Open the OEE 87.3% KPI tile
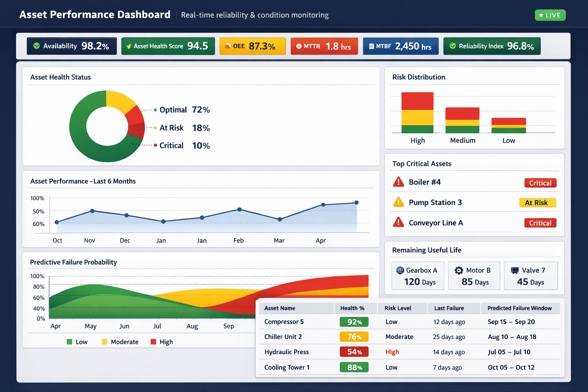This screenshot has width=588, height=392. (x=253, y=46)
